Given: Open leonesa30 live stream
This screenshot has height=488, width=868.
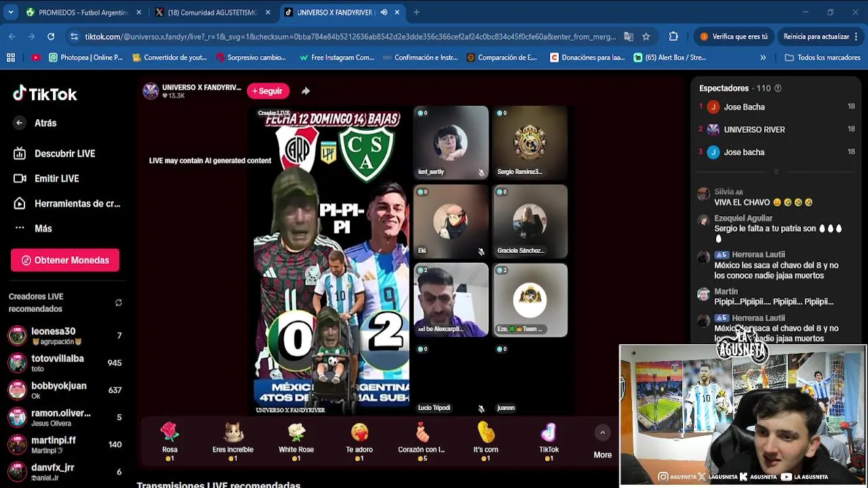Looking at the screenshot, I should pos(65,336).
